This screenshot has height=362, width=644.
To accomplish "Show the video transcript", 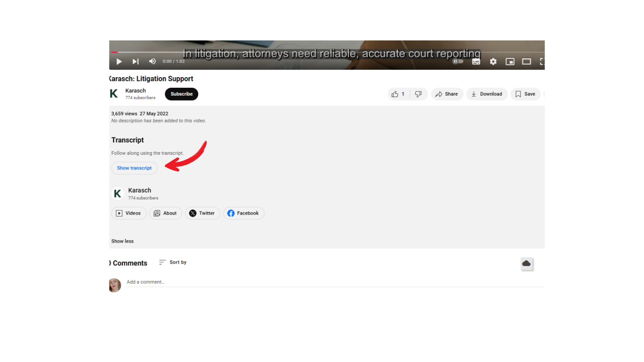I will [134, 168].
